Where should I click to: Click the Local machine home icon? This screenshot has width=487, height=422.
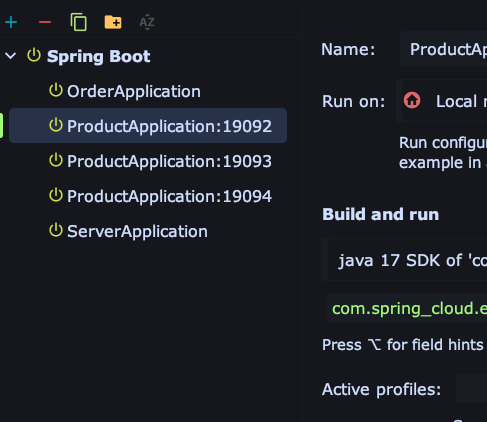(x=412, y=100)
